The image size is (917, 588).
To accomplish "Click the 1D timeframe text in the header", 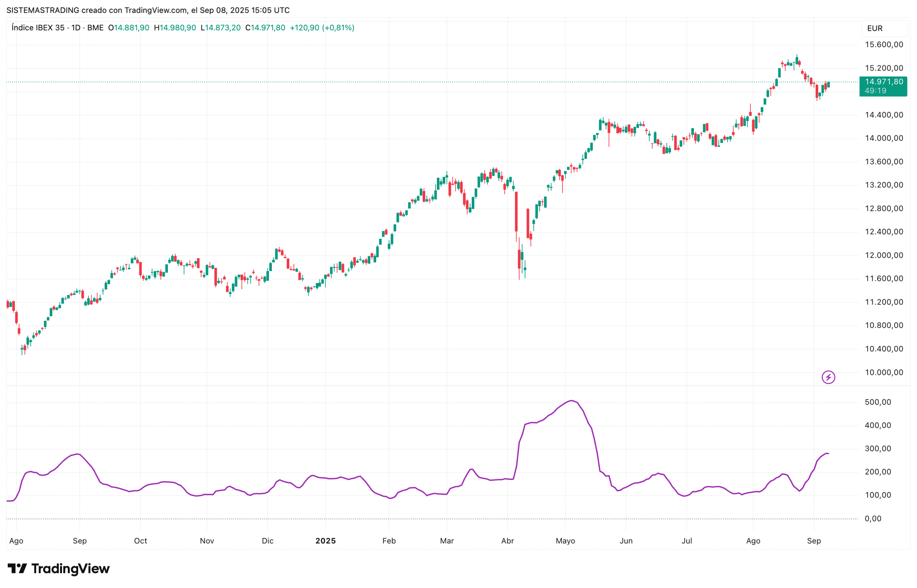I will click(x=76, y=28).
